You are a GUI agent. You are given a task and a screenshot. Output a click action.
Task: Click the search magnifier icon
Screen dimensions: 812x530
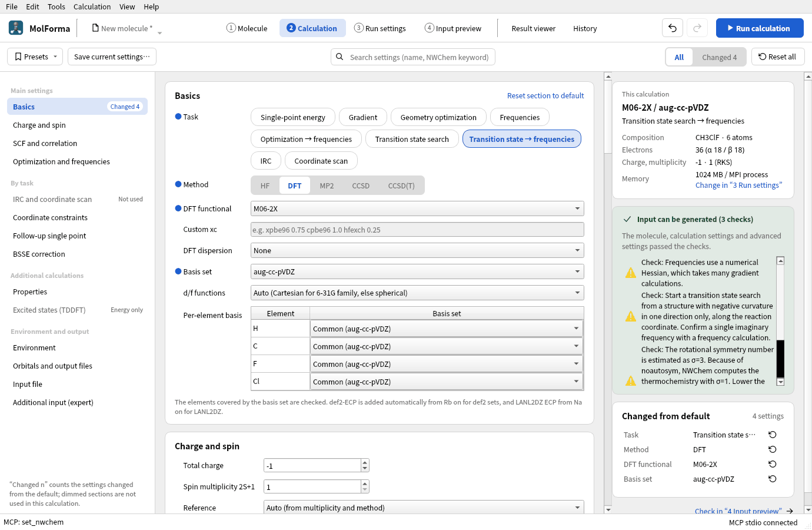pyautogui.click(x=340, y=57)
